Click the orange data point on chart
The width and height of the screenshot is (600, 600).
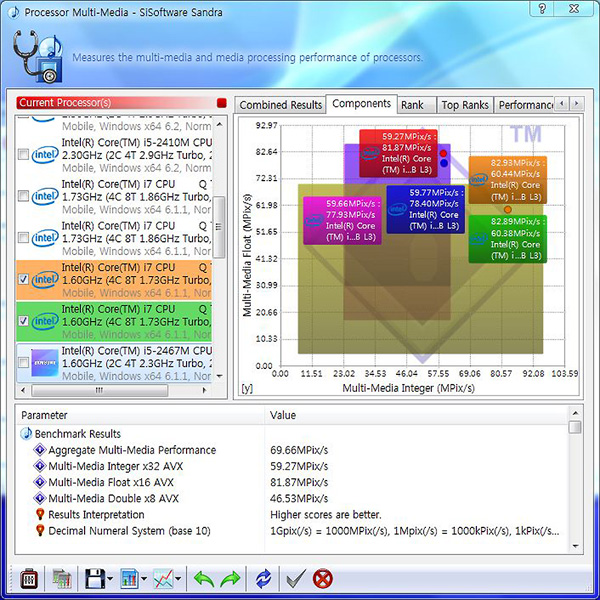pyautogui.click(x=508, y=209)
